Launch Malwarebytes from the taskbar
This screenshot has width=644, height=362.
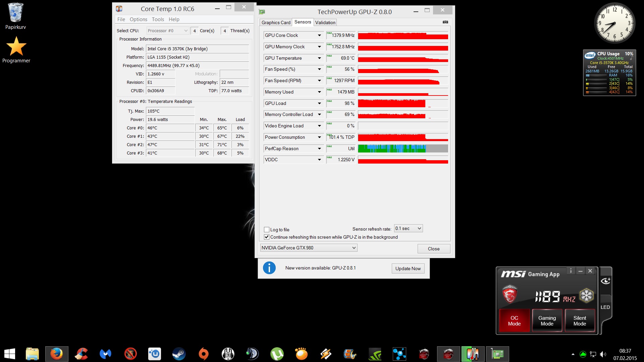pos(105,354)
